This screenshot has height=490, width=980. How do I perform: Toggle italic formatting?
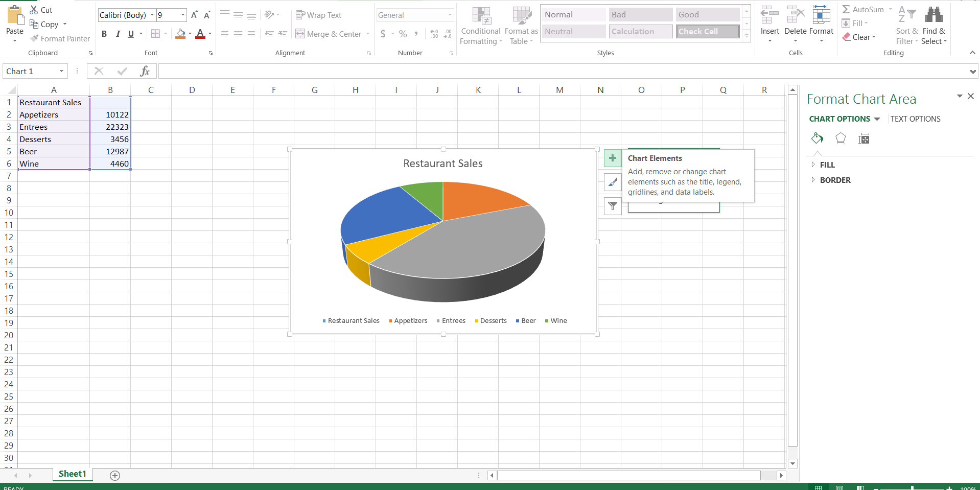[118, 34]
